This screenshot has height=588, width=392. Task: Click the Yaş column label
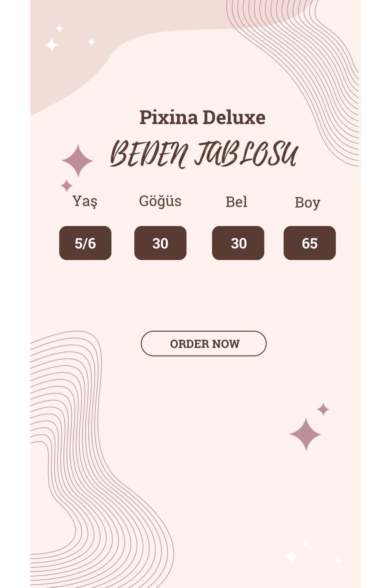tap(85, 201)
